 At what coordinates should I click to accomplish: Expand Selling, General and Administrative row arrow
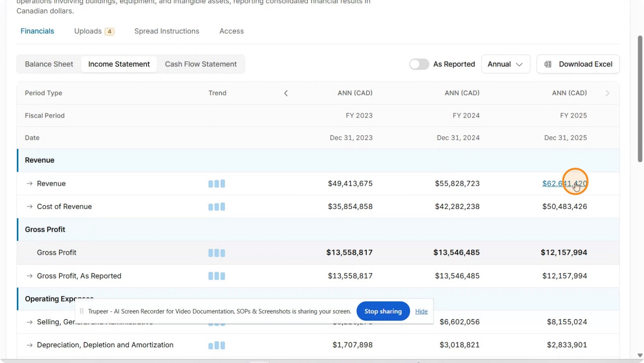[x=29, y=322]
